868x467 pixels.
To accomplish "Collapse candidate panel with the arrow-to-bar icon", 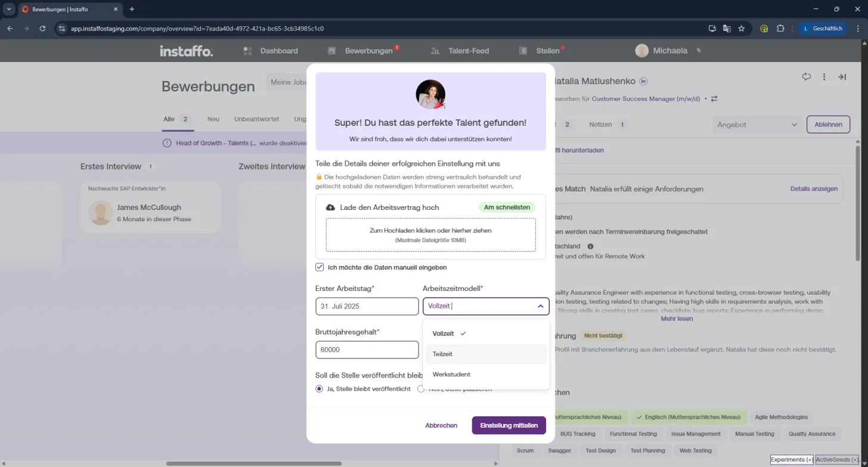I will point(842,77).
